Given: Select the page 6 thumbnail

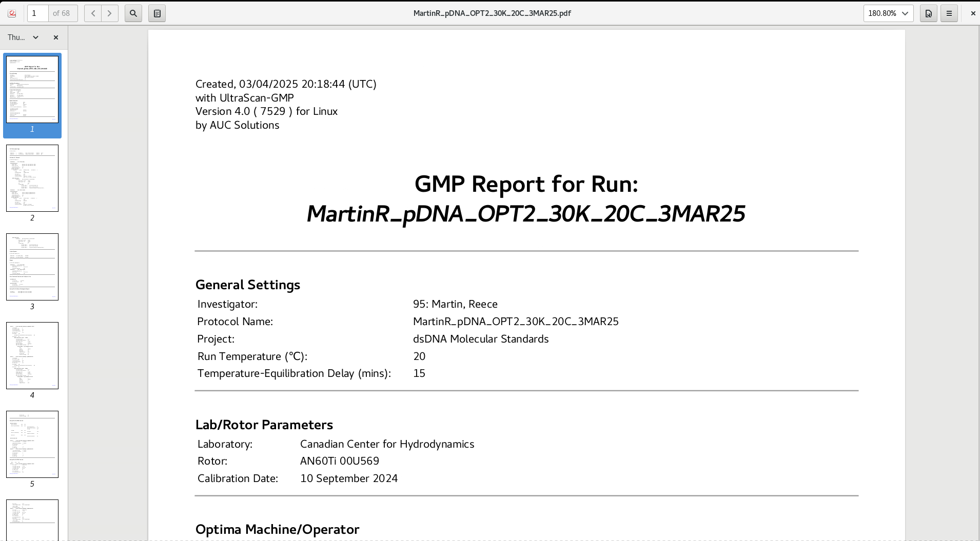Looking at the screenshot, I should [x=32, y=520].
